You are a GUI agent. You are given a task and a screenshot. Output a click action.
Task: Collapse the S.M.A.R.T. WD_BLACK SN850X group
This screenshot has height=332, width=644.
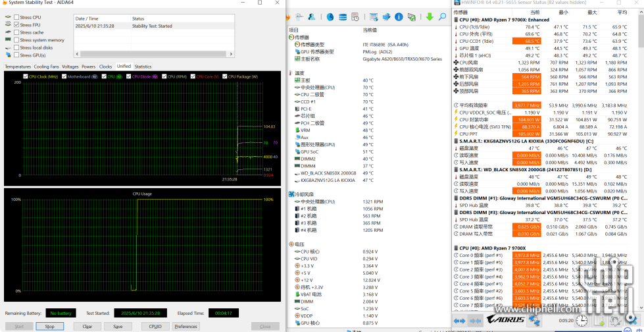(457, 169)
